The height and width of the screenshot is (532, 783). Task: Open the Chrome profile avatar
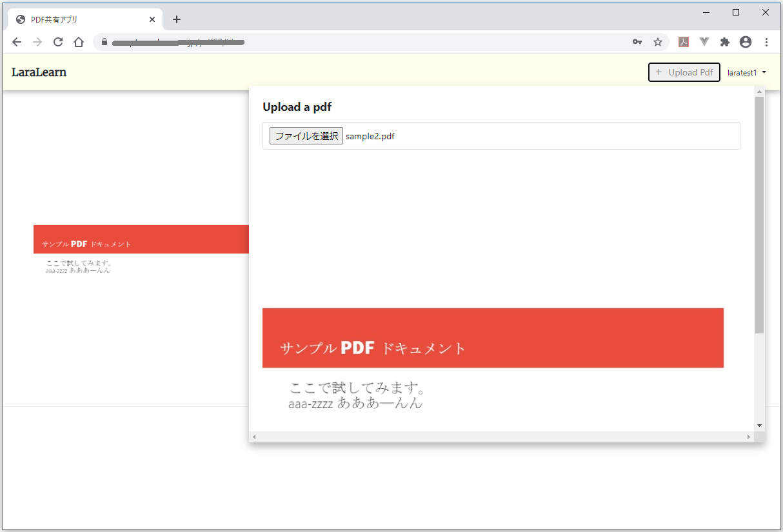click(746, 42)
